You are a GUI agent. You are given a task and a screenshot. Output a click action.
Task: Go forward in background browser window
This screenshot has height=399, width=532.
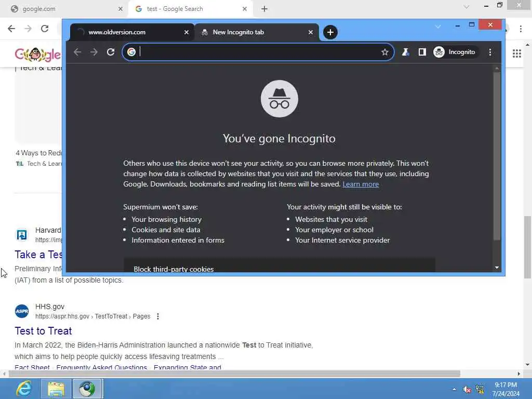click(x=28, y=29)
